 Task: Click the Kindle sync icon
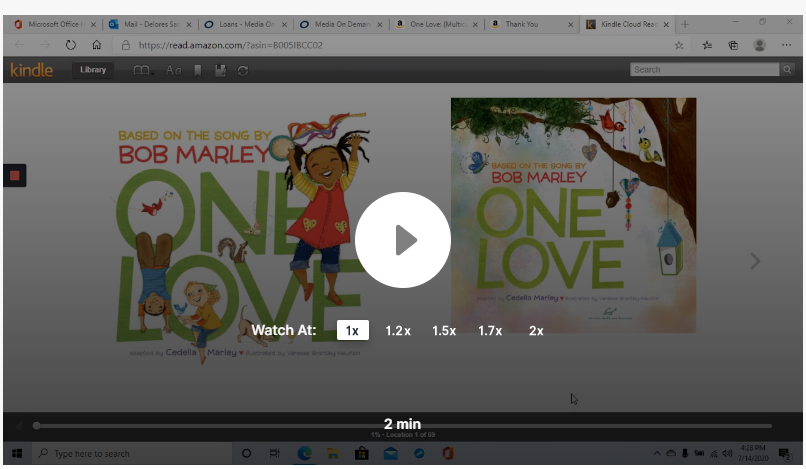(243, 70)
